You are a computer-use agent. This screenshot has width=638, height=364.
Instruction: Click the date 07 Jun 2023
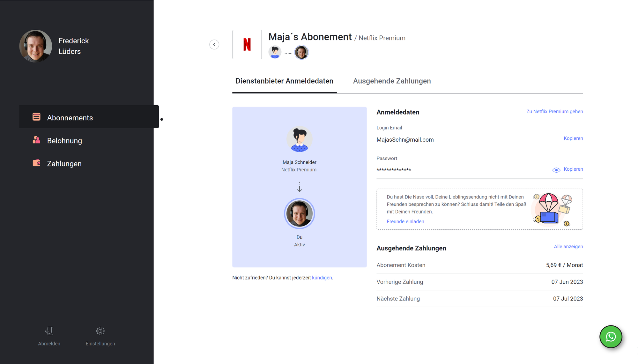(567, 282)
